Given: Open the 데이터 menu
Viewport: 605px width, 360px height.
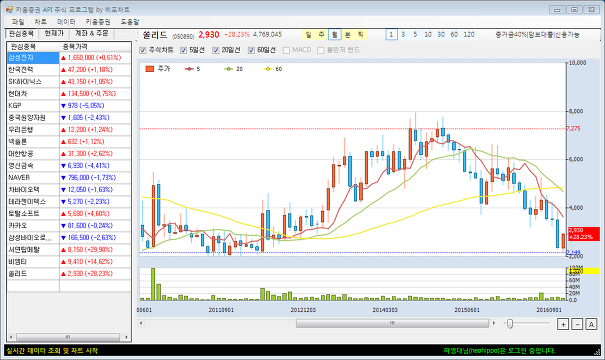Looking at the screenshot, I should (66, 22).
